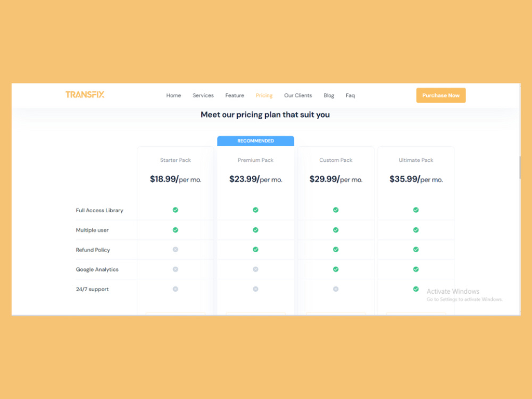Click Ultimate Pack Multiple user checkmark

[x=415, y=230]
